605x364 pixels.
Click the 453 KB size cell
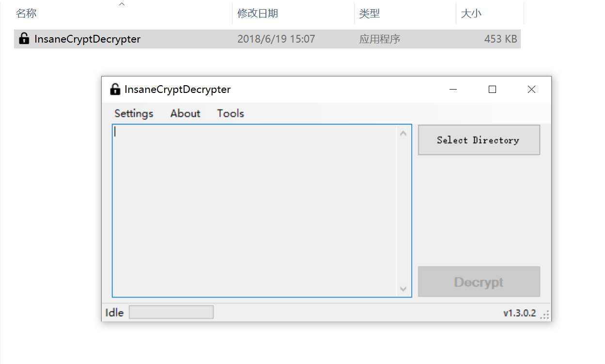(x=500, y=39)
